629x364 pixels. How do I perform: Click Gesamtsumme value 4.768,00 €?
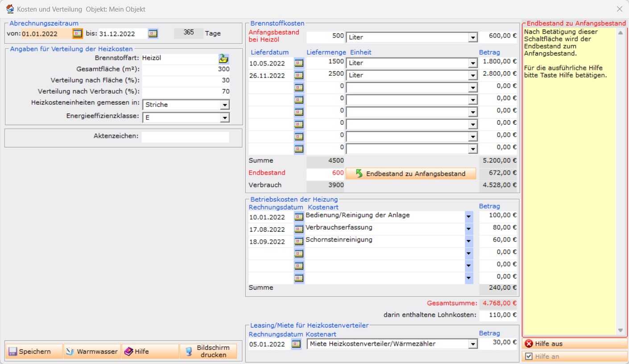pyautogui.click(x=498, y=304)
